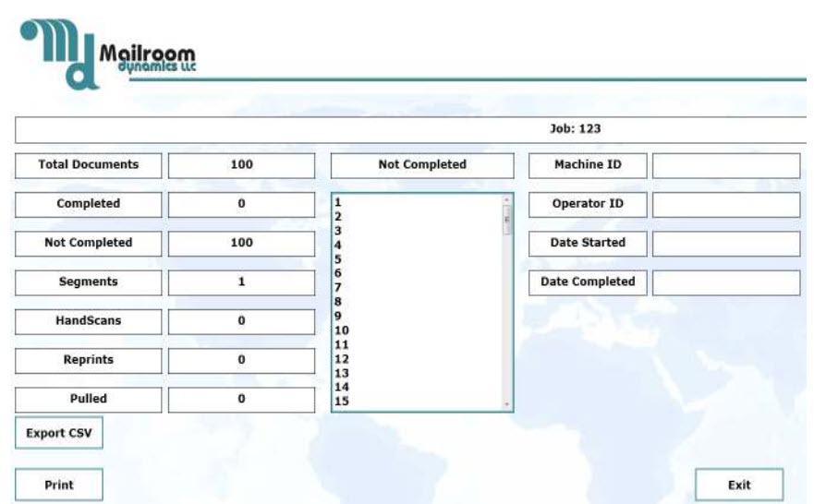Select item 7 in Not Completed list

(338, 287)
